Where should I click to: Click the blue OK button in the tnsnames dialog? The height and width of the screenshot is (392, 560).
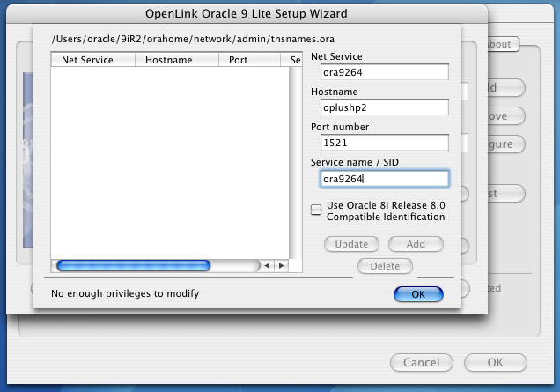coord(418,294)
